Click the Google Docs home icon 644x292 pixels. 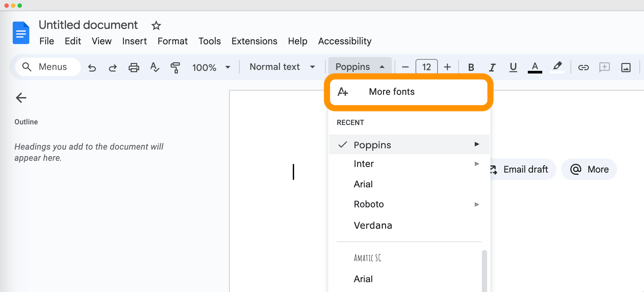pyautogui.click(x=21, y=33)
